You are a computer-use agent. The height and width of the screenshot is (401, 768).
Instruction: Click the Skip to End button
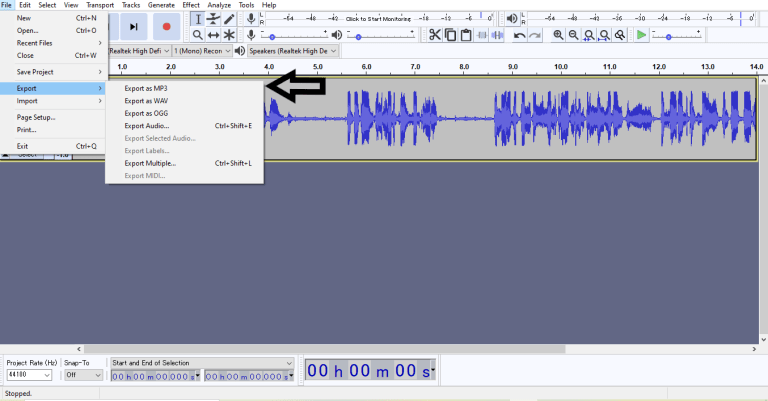point(134,26)
